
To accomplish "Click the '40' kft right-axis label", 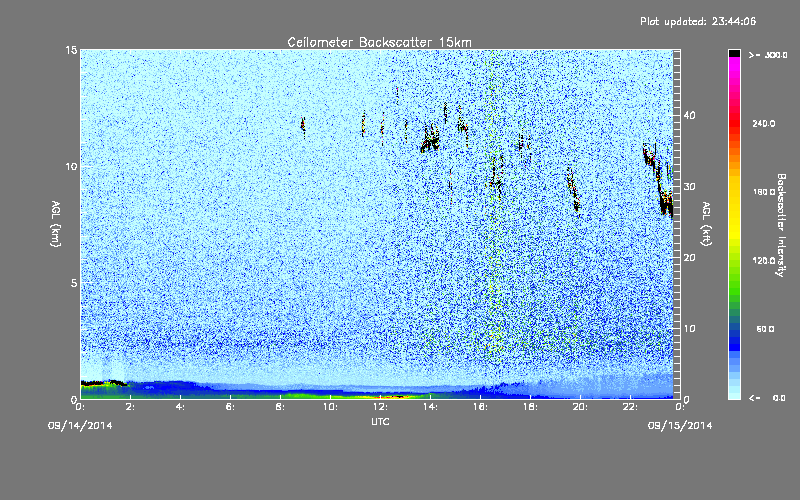I will pyautogui.click(x=689, y=115).
